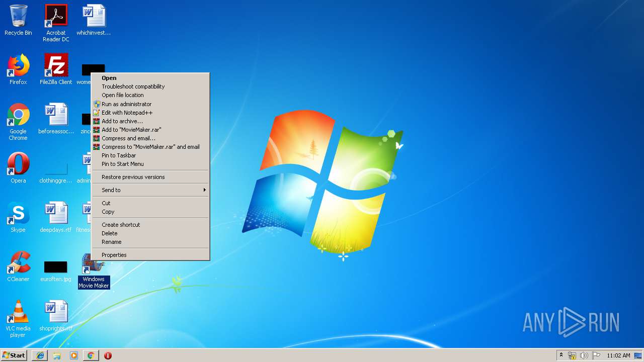Choose Edit with Notepad++
Image resolution: width=644 pixels, height=362 pixels.
pos(150,113)
